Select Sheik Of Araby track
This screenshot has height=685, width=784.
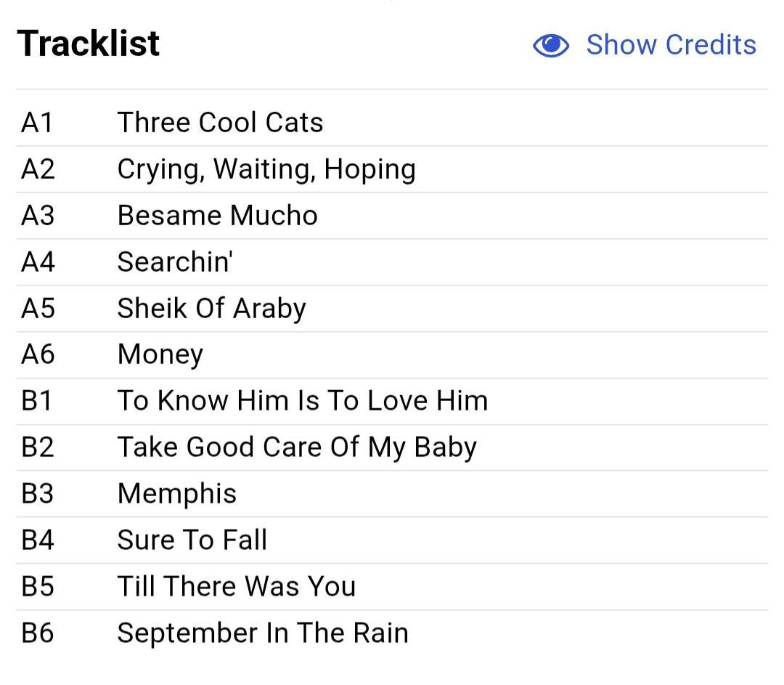click(x=211, y=309)
